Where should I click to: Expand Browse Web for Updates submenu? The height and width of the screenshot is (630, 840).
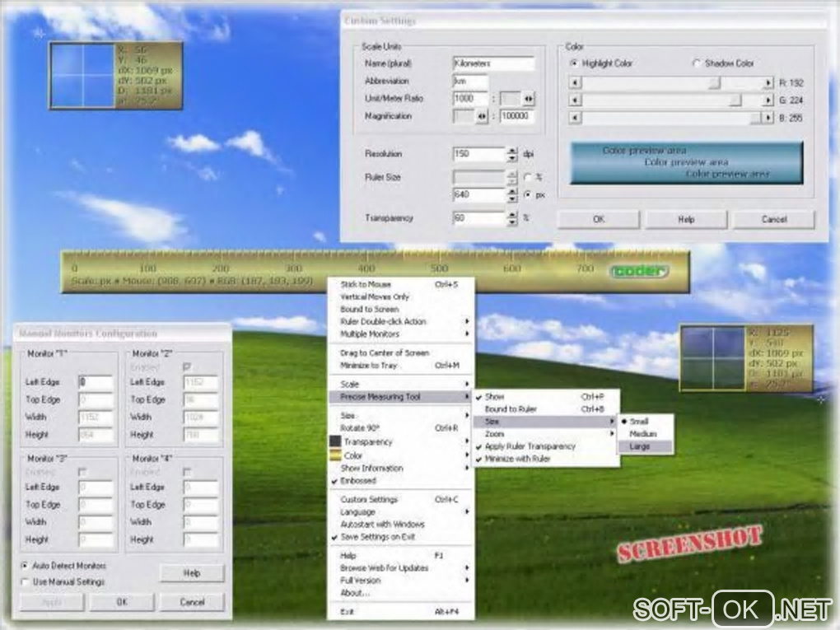click(401, 568)
